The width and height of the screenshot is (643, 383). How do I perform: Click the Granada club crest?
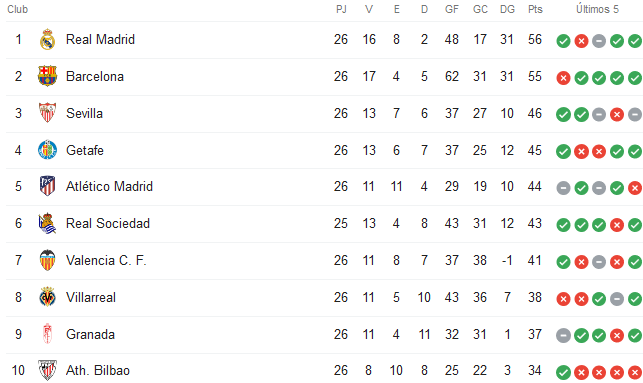(47, 334)
